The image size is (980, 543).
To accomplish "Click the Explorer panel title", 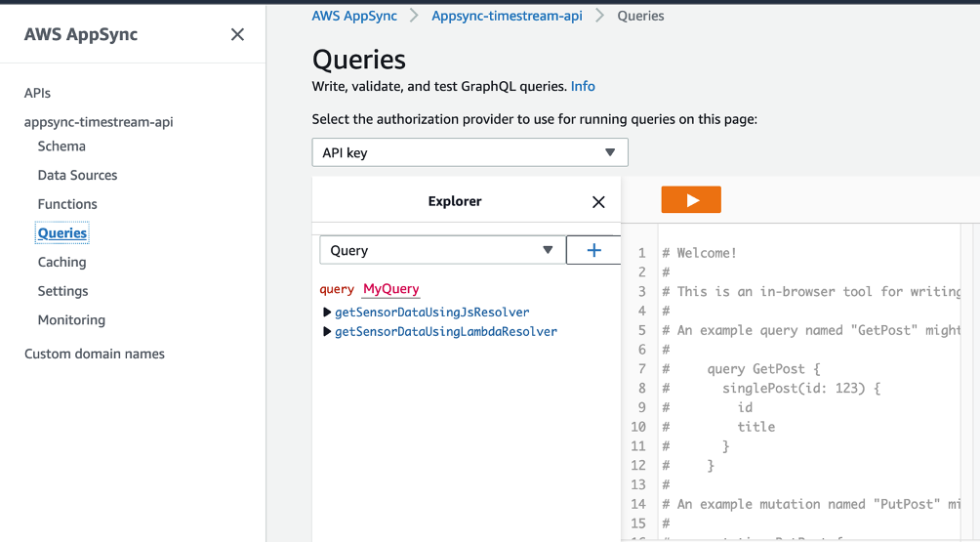I will tap(455, 201).
